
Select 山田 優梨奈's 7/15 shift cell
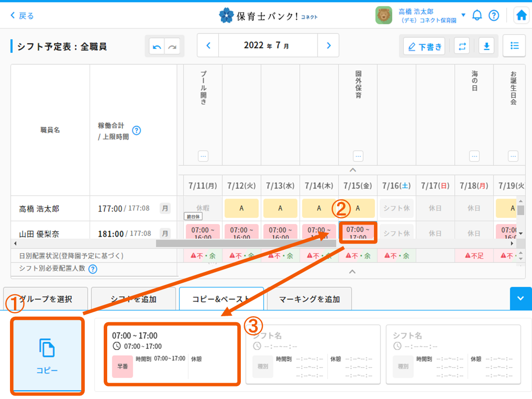pyautogui.click(x=358, y=233)
